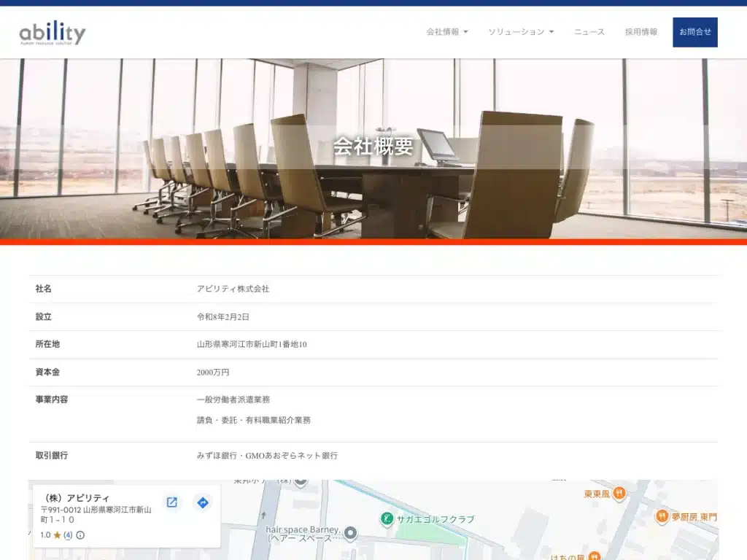The image size is (747, 560).
Task: Open the (4) reviews link
Action: point(68,534)
